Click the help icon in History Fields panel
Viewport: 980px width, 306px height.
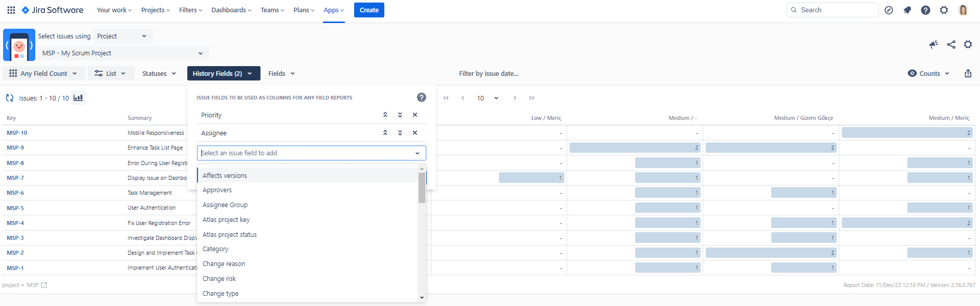421,97
